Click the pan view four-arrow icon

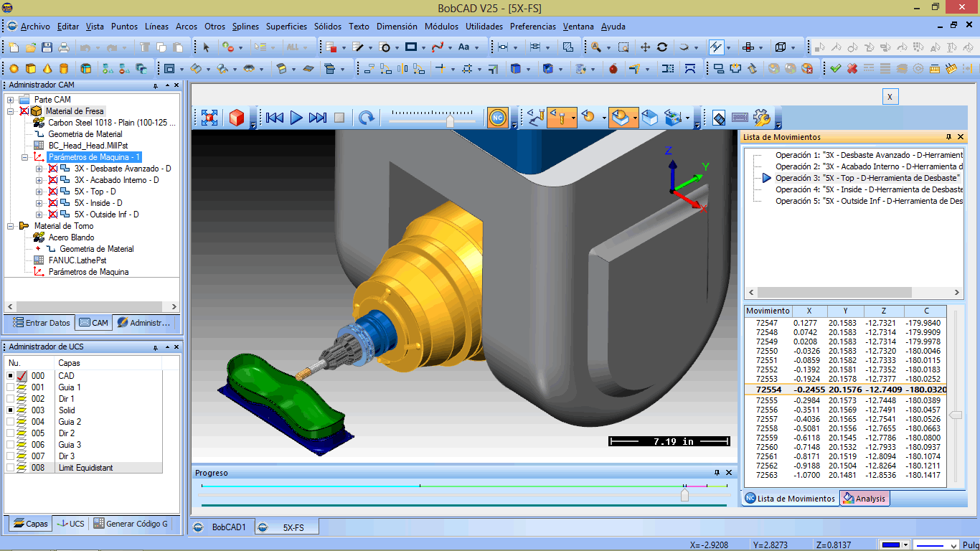(645, 47)
